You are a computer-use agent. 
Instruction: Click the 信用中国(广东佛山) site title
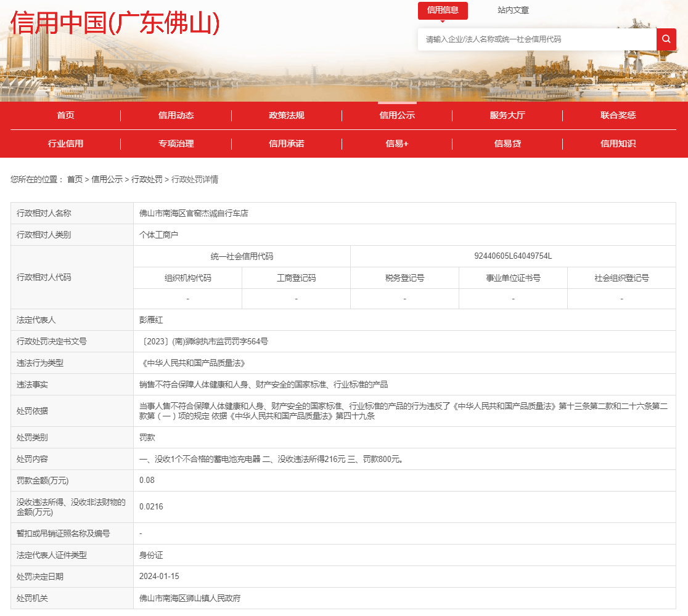click(115, 23)
